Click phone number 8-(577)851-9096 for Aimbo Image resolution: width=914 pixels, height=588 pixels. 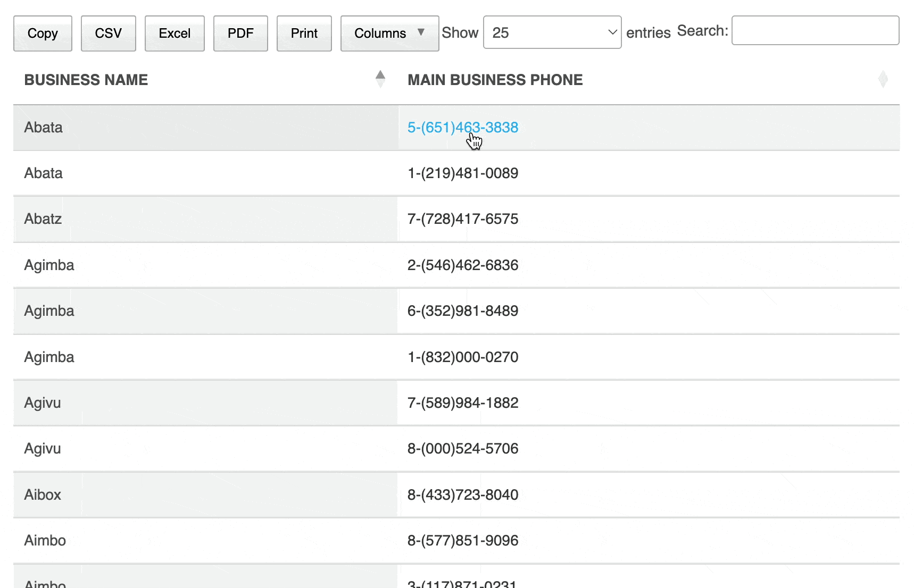coord(462,540)
